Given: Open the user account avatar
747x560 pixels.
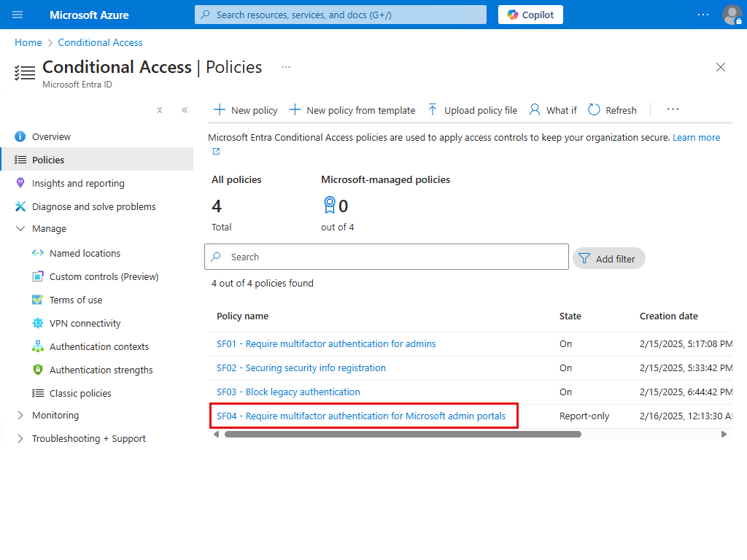Looking at the screenshot, I should coord(732,15).
